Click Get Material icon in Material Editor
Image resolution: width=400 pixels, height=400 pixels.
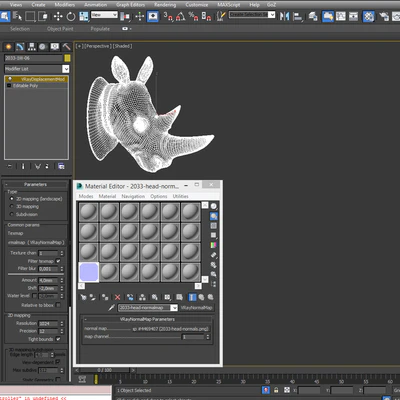click(x=83, y=297)
